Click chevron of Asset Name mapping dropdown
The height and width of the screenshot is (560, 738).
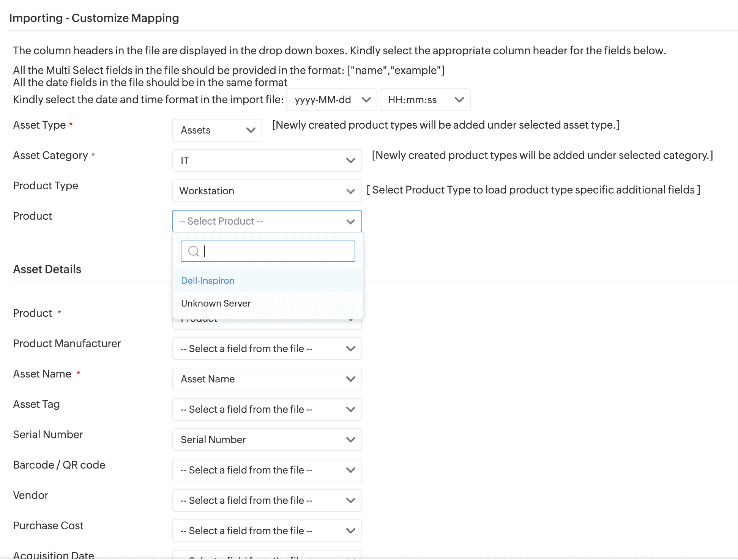(351, 379)
